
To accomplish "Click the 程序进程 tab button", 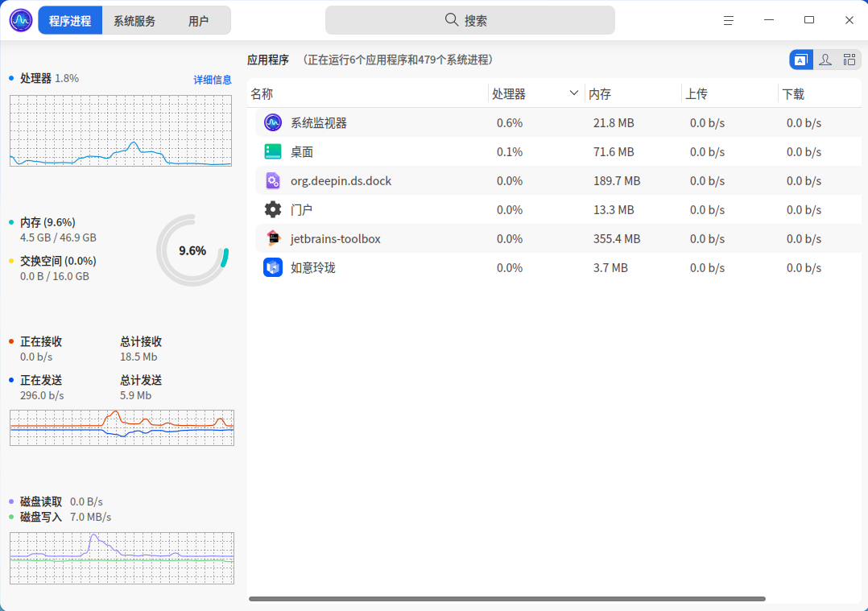I will [x=70, y=21].
